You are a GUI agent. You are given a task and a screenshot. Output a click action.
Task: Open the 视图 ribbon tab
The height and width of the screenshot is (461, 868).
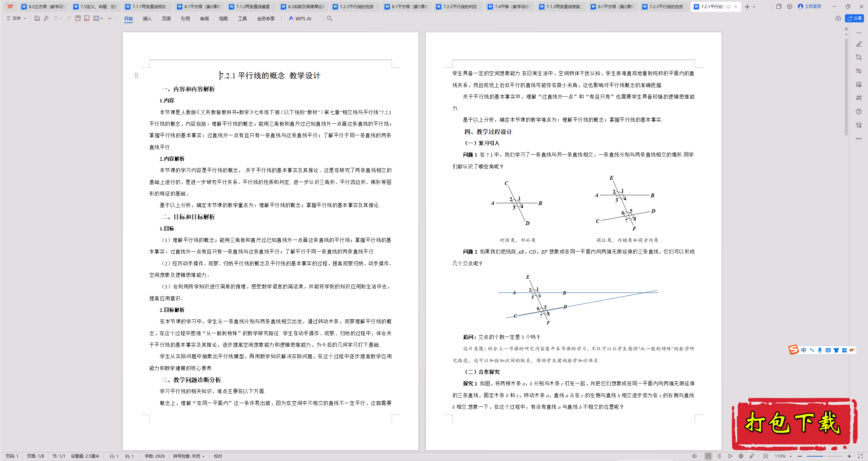223,19
